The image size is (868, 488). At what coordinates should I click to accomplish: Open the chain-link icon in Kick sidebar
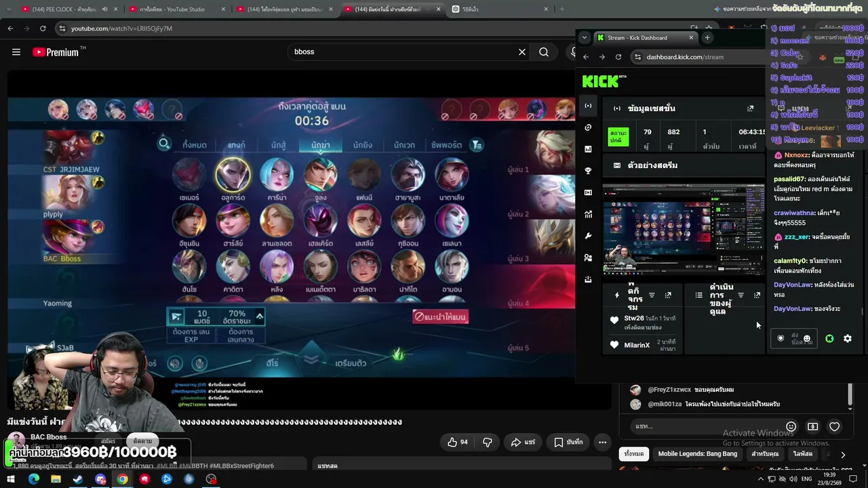588,127
